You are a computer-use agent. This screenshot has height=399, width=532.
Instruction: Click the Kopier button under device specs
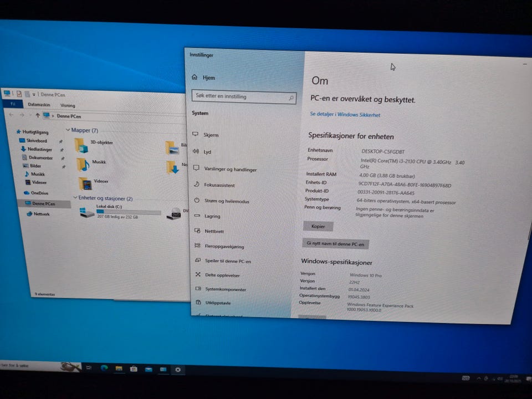coord(318,226)
